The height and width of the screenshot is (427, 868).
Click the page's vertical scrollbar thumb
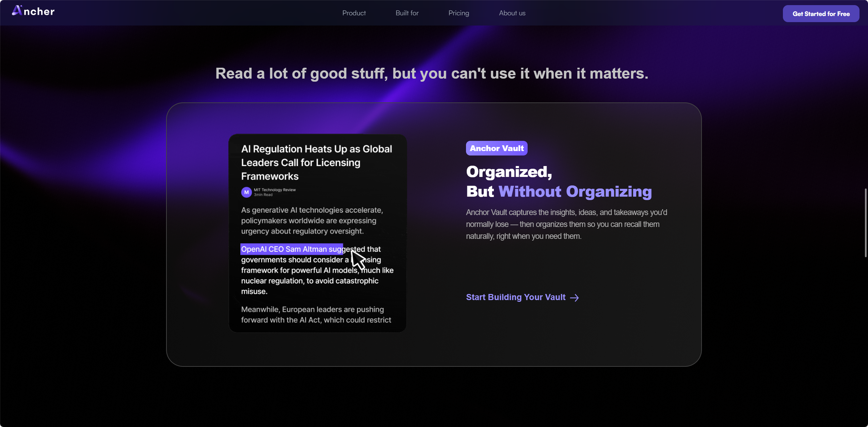click(x=866, y=223)
